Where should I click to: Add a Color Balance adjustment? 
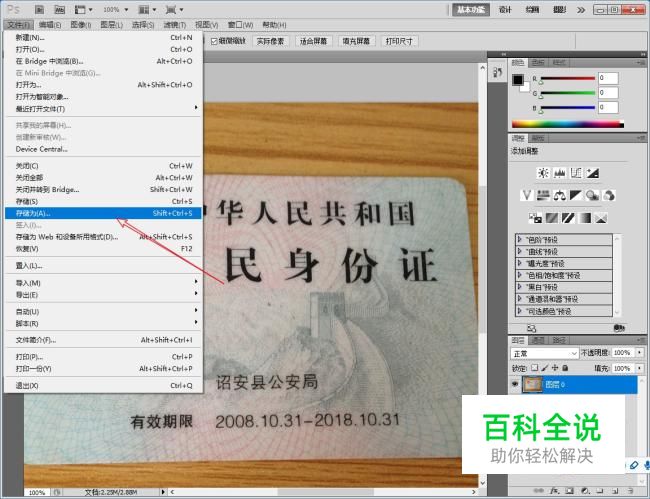point(560,195)
